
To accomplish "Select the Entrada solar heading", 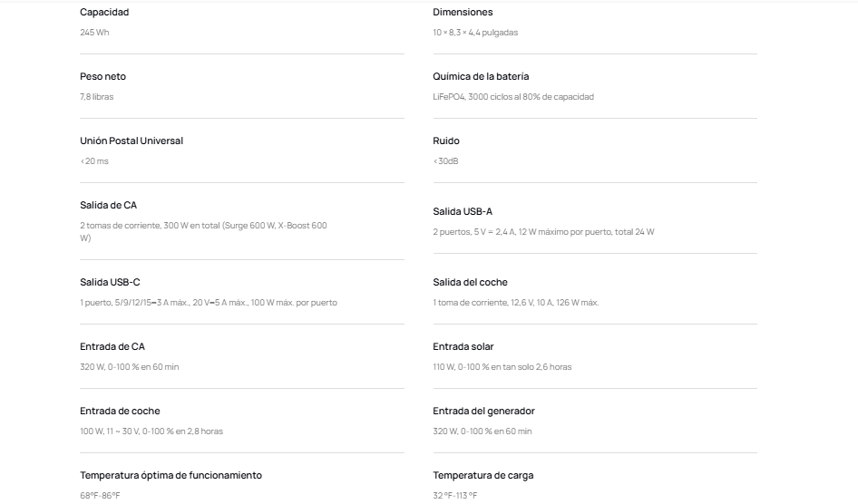I will click(x=463, y=347).
